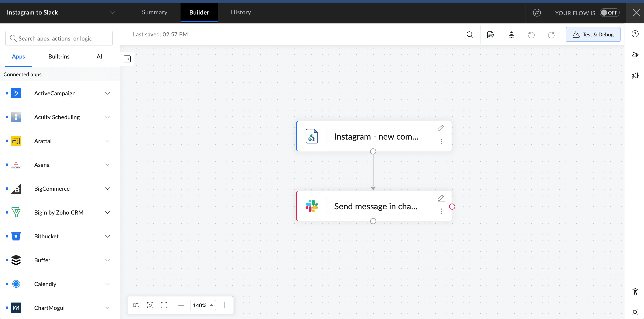The image size is (644, 319).
Task: Open the help question mark icon
Action: click(635, 34)
